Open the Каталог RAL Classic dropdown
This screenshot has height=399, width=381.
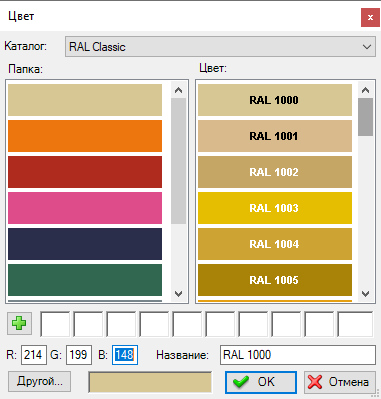point(220,47)
